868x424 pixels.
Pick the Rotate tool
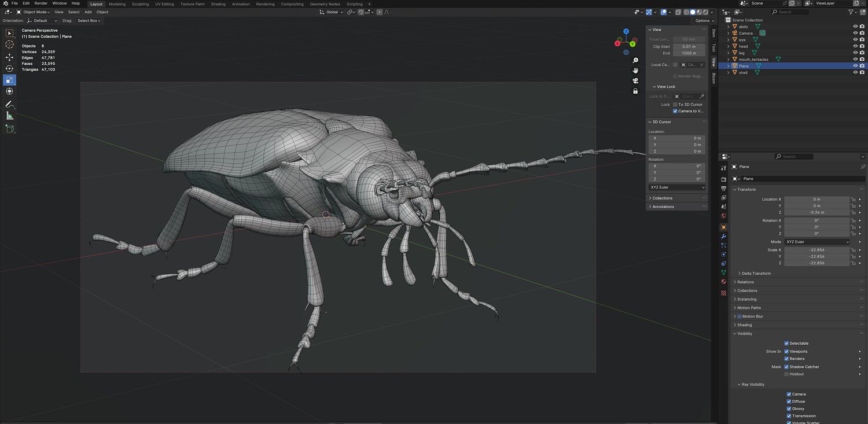coord(9,68)
